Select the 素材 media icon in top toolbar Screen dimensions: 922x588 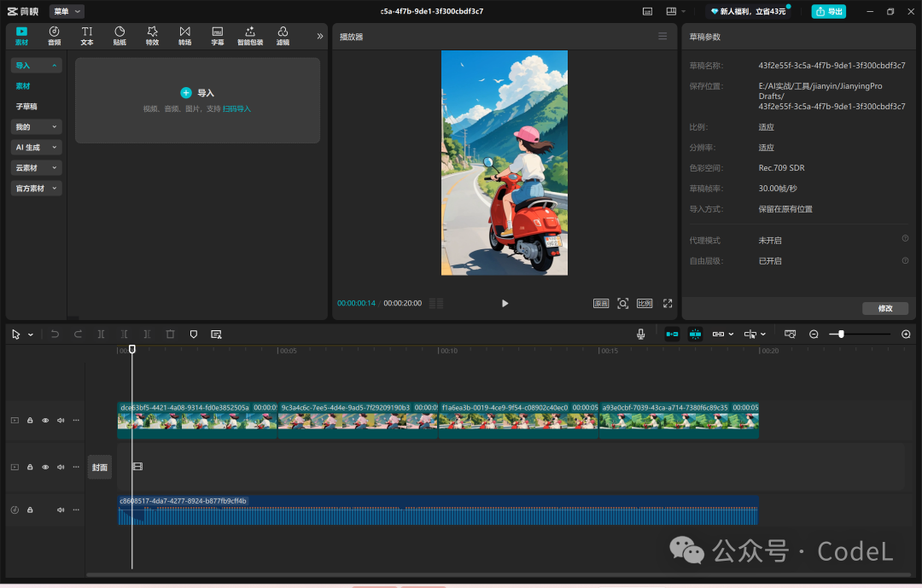point(21,36)
